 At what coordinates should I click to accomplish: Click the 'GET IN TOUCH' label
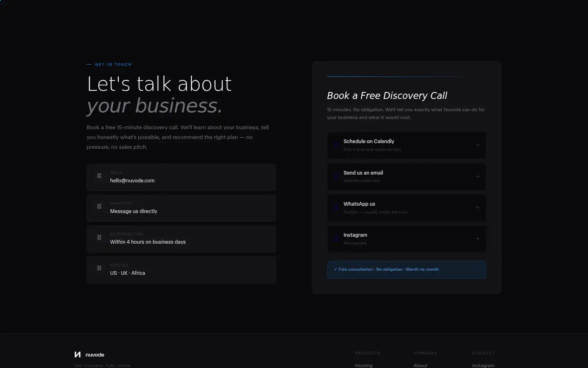point(113,65)
